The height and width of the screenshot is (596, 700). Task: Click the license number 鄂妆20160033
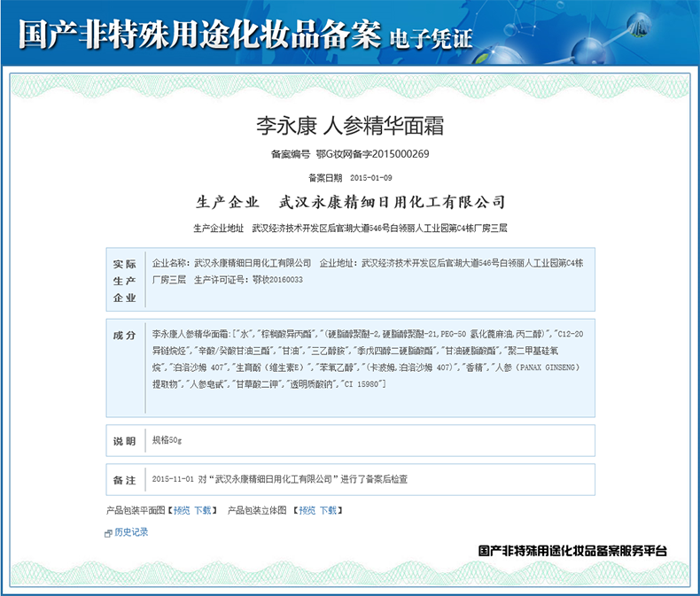277,280
